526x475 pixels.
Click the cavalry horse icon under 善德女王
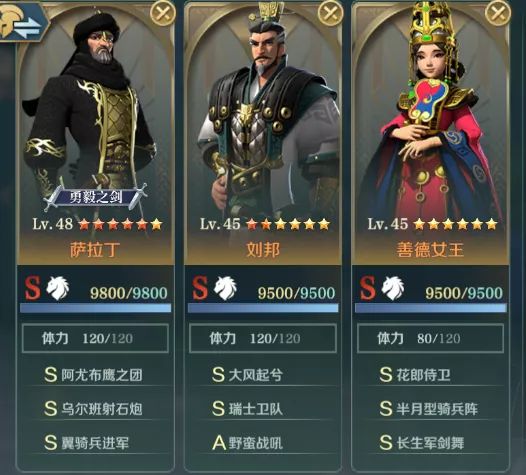click(x=392, y=288)
